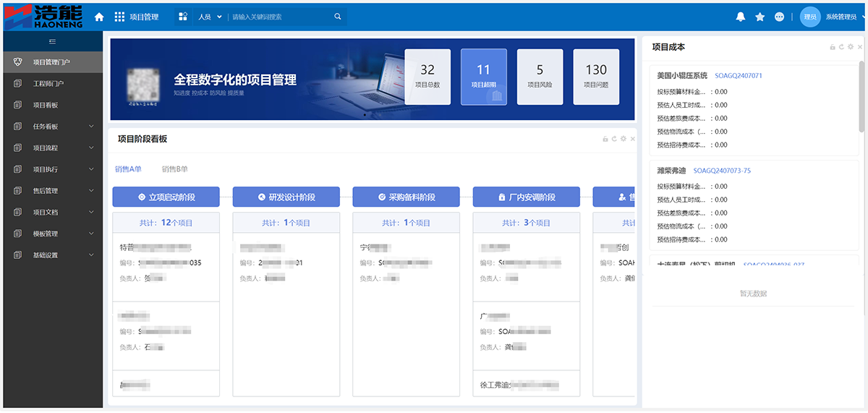Switch to the 销售B单 tab
Viewport: 868px width, 413px height.
pyautogui.click(x=174, y=169)
